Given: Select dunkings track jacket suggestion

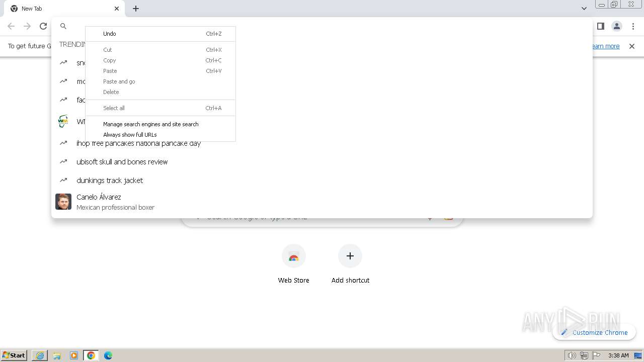Looking at the screenshot, I should click(x=322, y=180).
